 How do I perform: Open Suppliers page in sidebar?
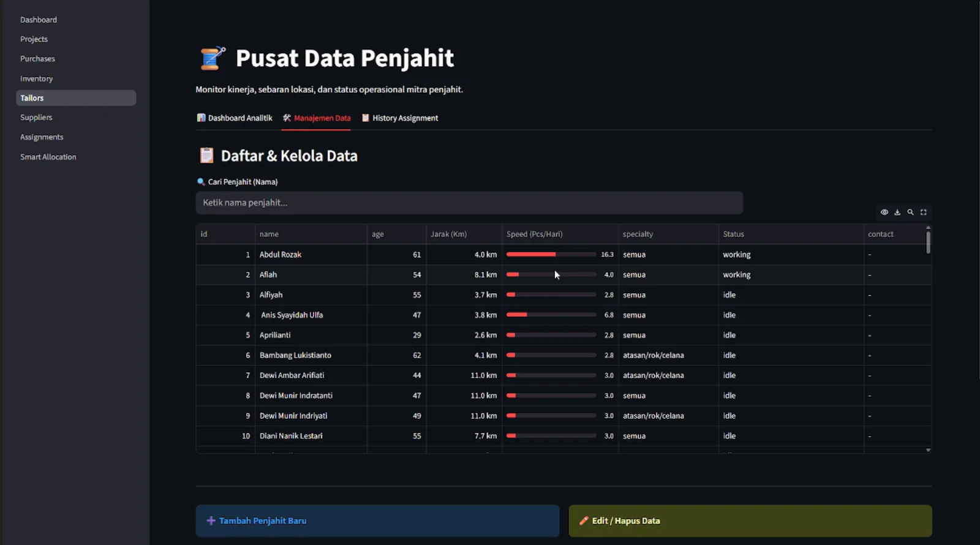tap(36, 118)
